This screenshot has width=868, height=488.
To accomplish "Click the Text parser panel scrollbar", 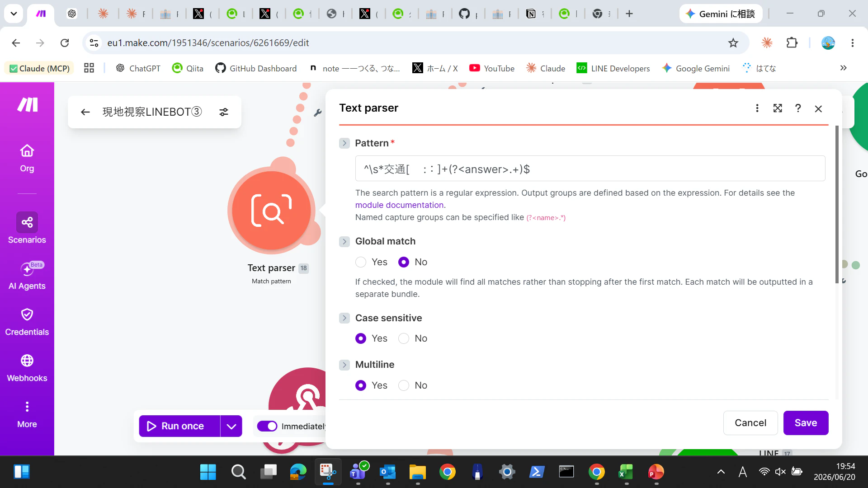I will (837, 204).
